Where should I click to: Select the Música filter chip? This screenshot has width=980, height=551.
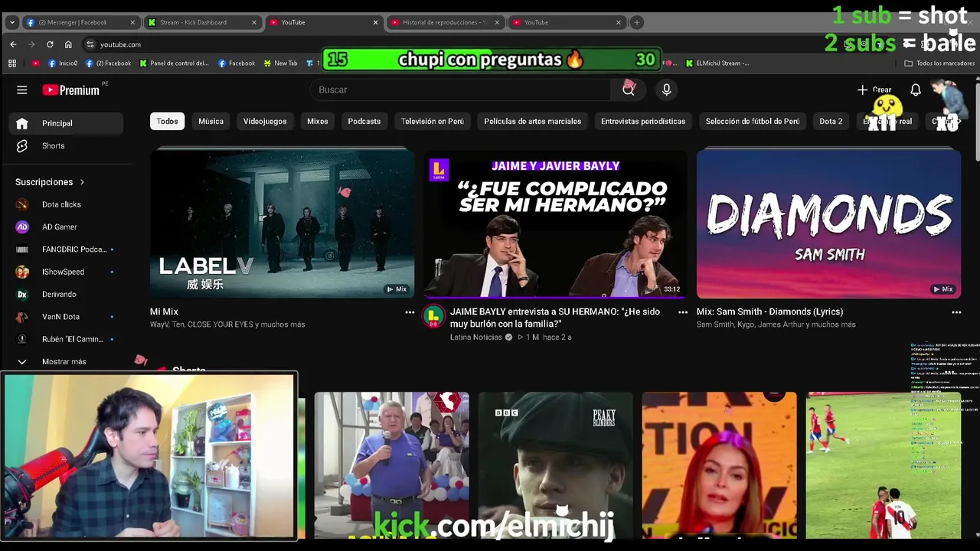coord(211,121)
